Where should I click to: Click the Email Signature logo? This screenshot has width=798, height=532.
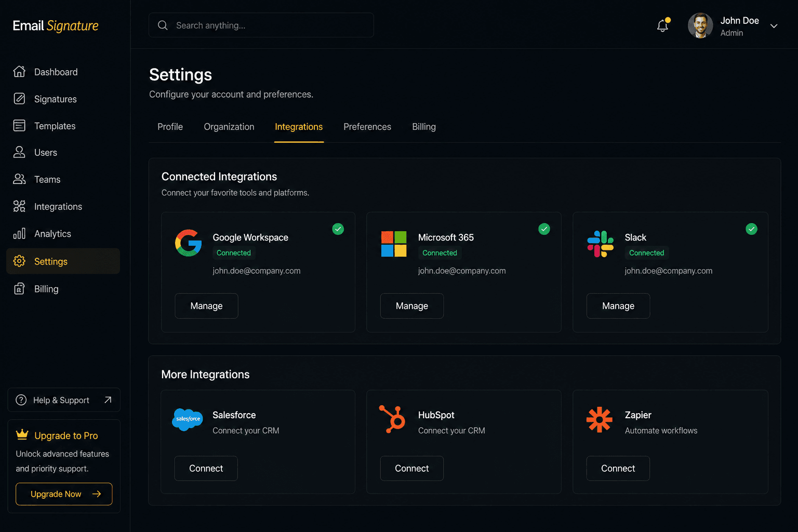point(56,26)
